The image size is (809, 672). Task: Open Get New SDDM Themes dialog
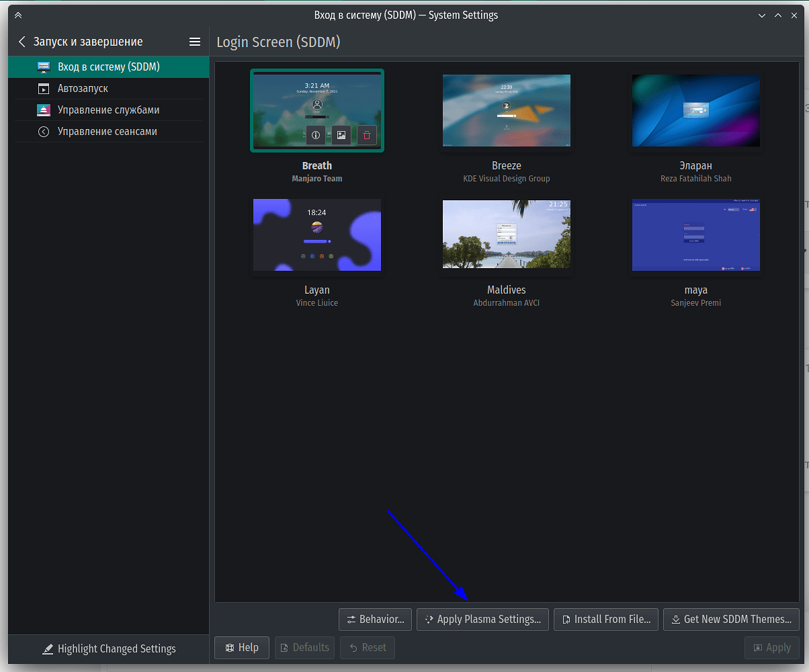point(731,619)
